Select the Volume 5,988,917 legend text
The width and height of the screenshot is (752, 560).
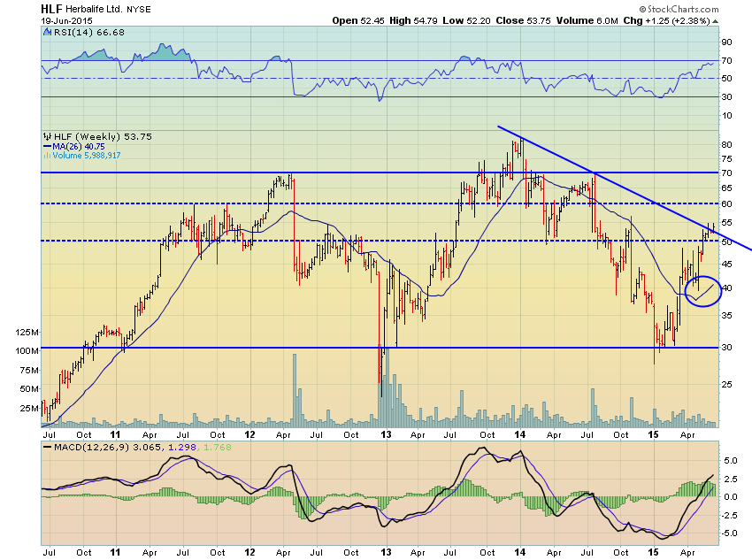tap(87, 156)
